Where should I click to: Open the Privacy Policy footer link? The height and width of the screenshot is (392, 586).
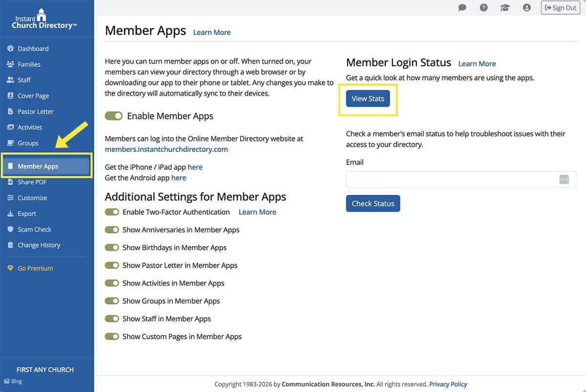(448, 384)
